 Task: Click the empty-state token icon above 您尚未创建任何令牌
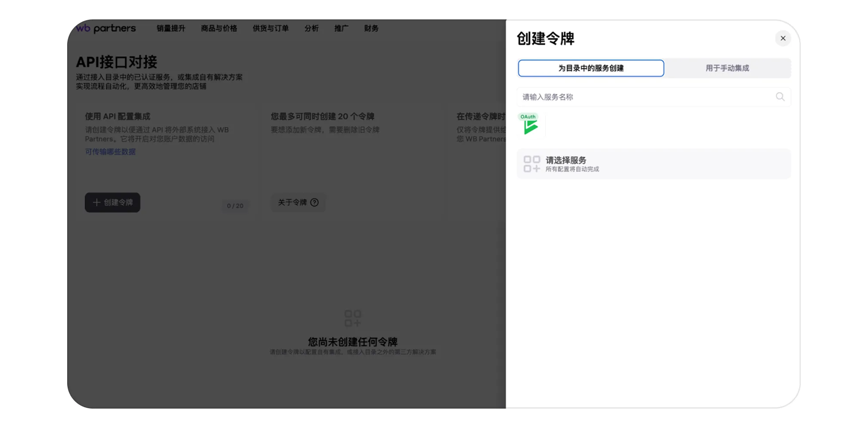(352, 319)
